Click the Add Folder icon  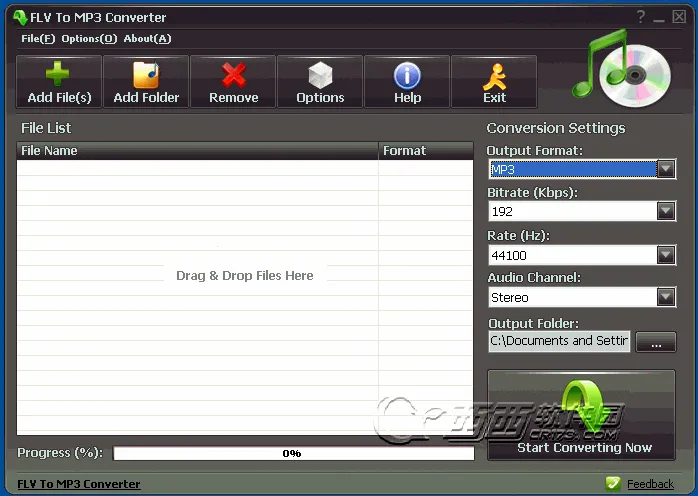click(x=146, y=76)
